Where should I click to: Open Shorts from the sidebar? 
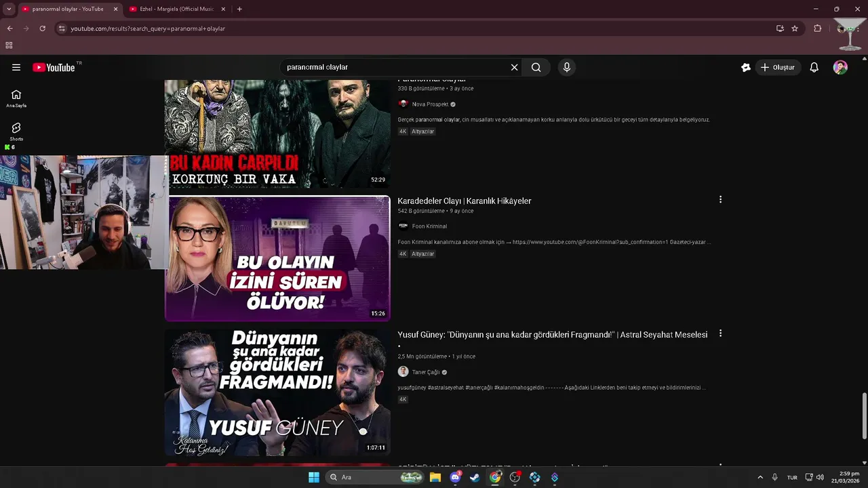point(16,131)
